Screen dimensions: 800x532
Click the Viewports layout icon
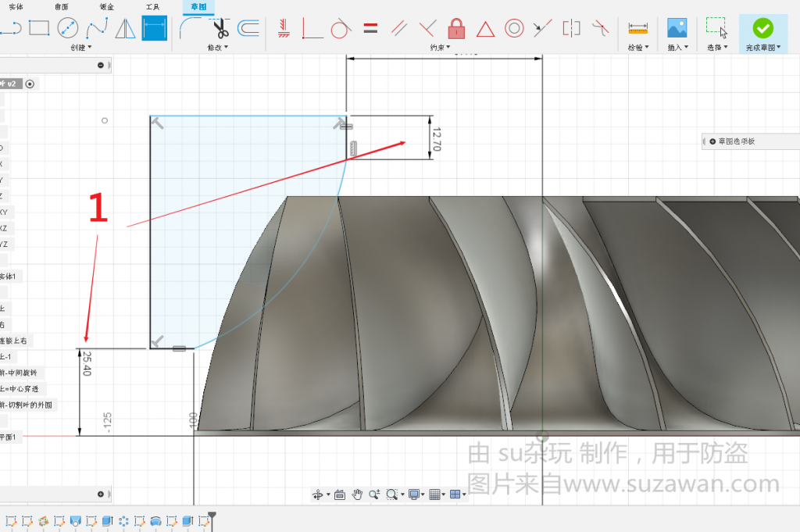(455, 495)
